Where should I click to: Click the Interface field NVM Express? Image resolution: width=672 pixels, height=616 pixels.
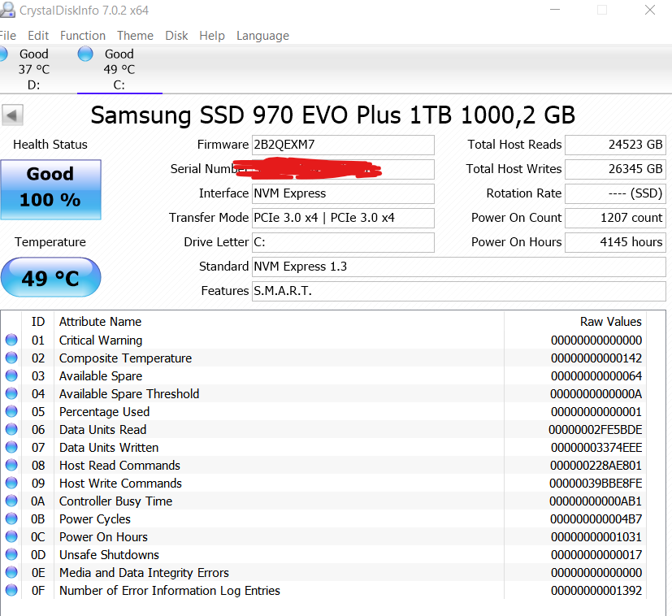coord(343,193)
